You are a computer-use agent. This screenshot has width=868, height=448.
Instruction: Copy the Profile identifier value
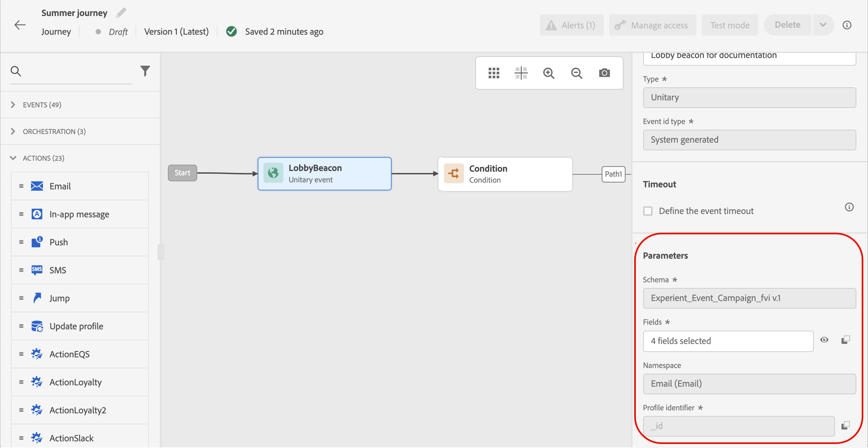845,425
